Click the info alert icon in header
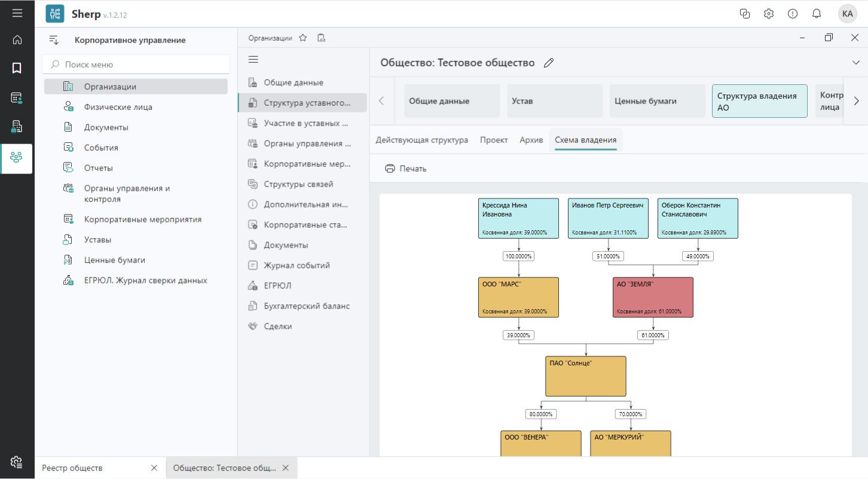This screenshot has width=868, height=479. click(793, 14)
